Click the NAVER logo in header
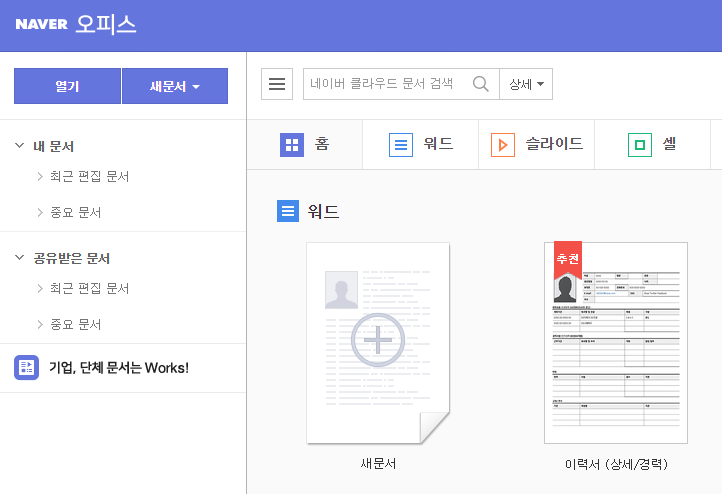Viewport: 722px width, 494px height. [41, 24]
